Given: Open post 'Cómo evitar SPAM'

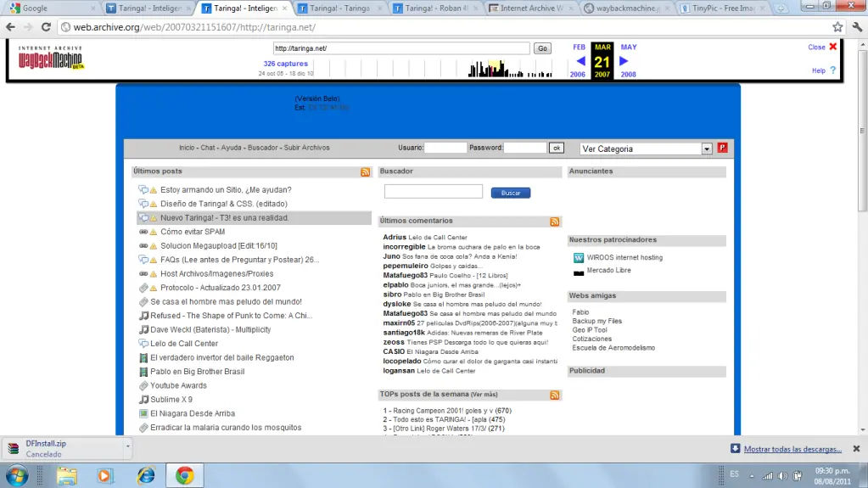Looking at the screenshot, I should [x=193, y=232].
